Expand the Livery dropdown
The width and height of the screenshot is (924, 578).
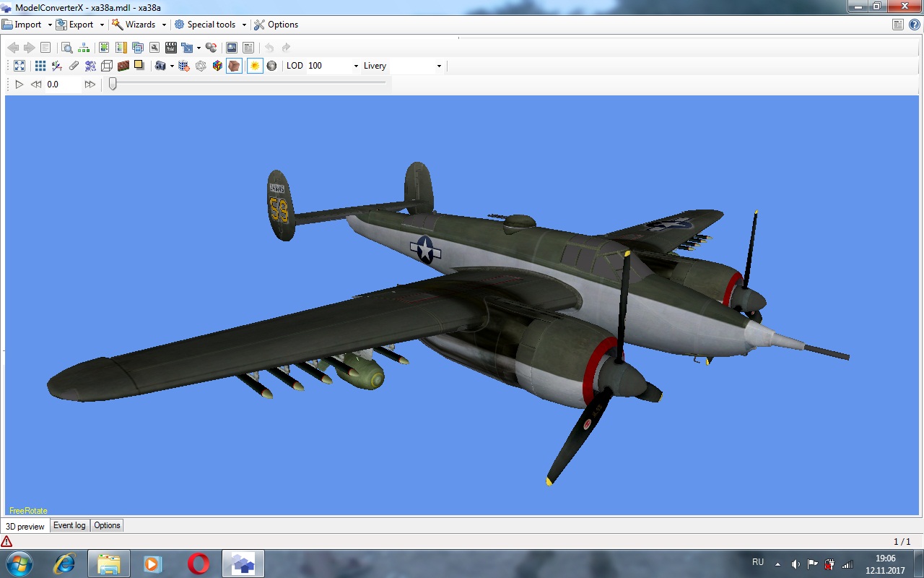(439, 66)
